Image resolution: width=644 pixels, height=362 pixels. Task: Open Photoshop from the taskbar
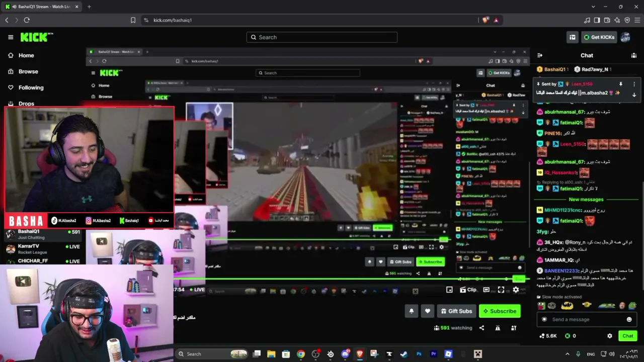pyautogui.click(x=419, y=354)
